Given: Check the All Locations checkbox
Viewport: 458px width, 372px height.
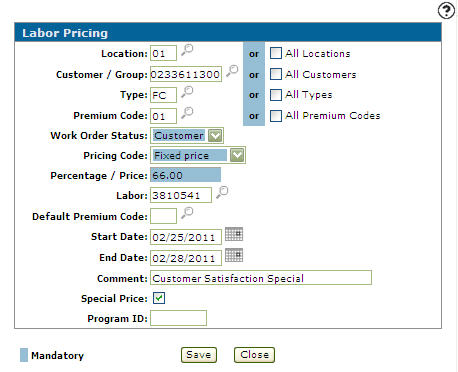Looking at the screenshot, I should pos(276,53).
